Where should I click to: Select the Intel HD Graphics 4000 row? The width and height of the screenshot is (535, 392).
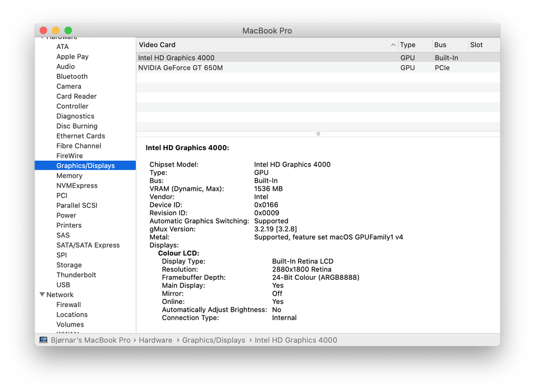coord(318,57)
